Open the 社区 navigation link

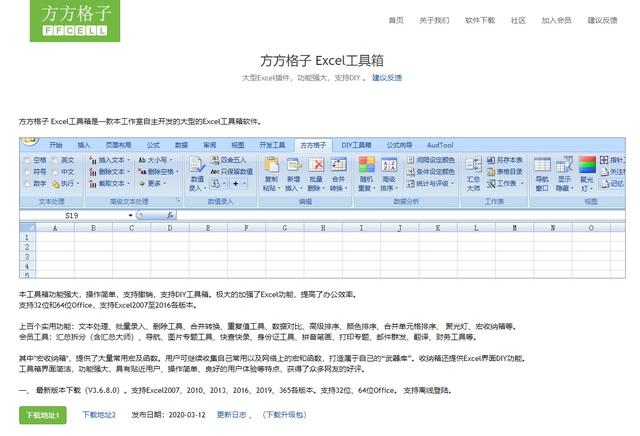518,20
